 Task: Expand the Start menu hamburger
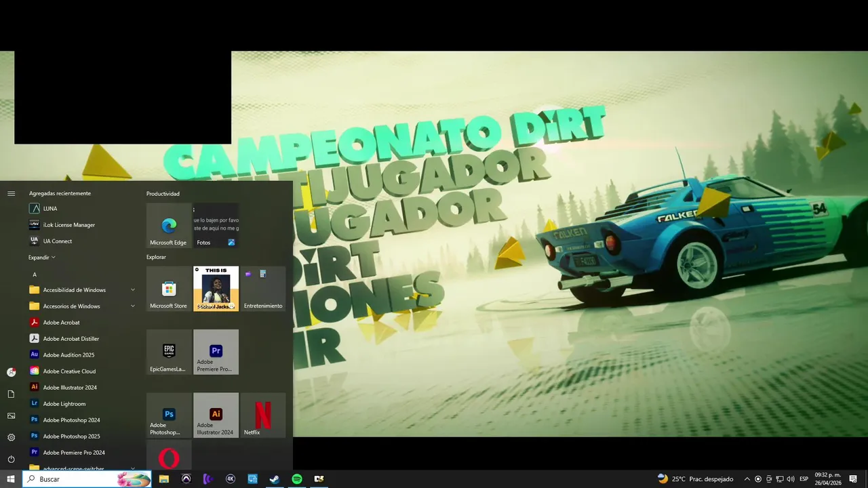(11, 193)
